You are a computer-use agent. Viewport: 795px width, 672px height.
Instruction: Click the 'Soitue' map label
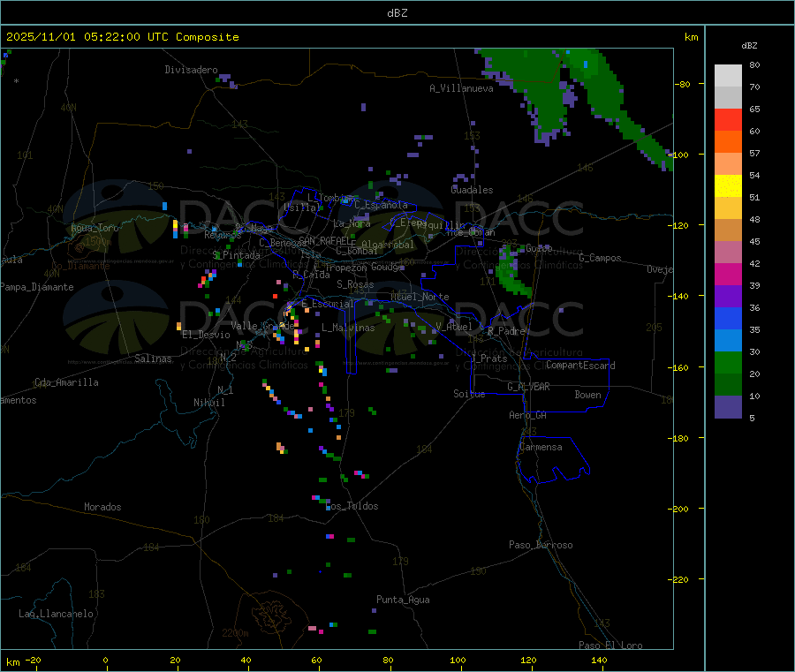[469, 394]
